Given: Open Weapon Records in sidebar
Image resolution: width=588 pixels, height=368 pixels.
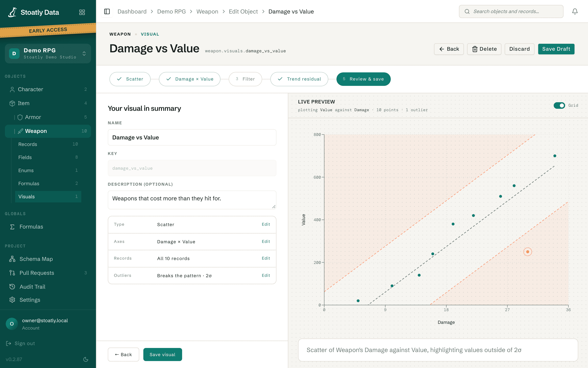Looking at the screenshot, I should click(48, 144).
